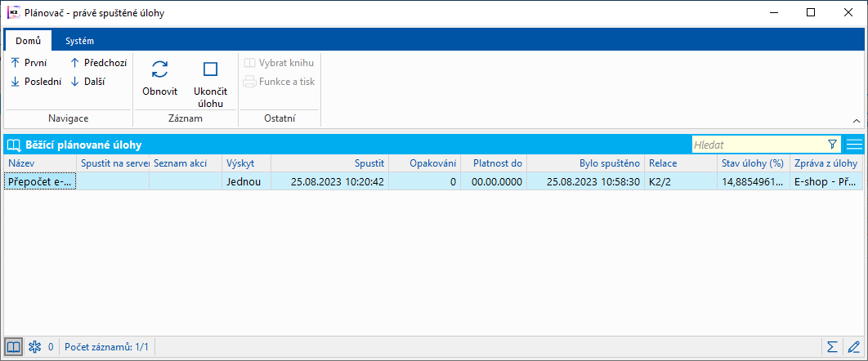
Task: Click the snowflake icon in status bar
Action: tap(35, 347)
